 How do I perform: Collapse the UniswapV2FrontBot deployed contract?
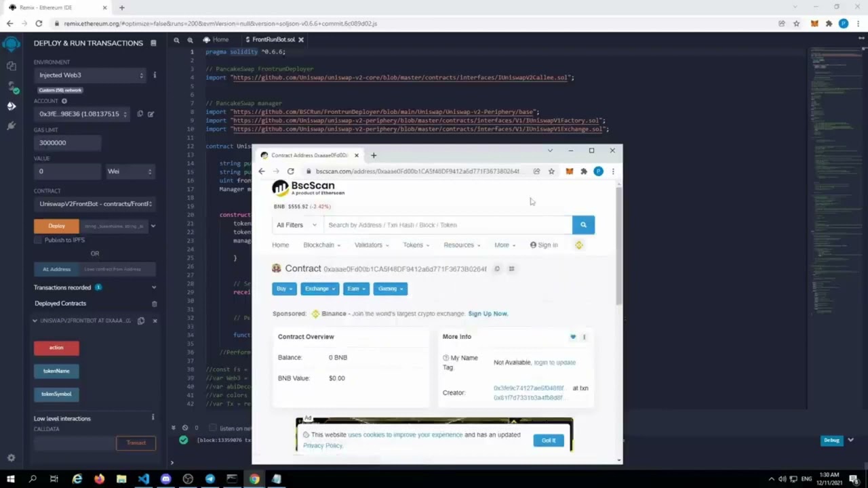tap(35, 321)
